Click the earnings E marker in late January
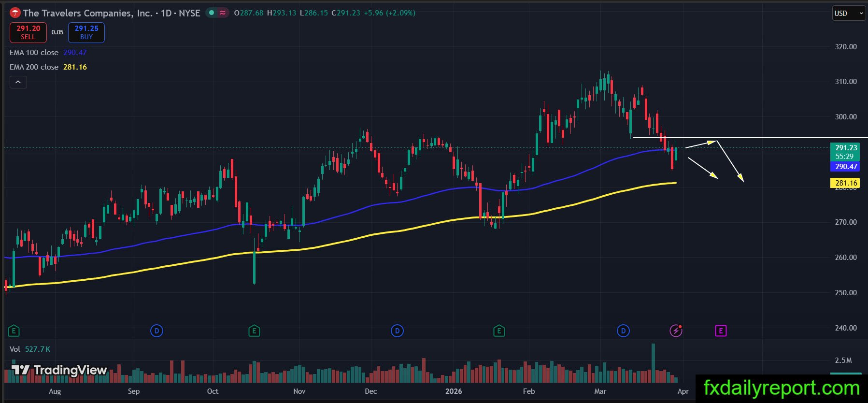 499,331
